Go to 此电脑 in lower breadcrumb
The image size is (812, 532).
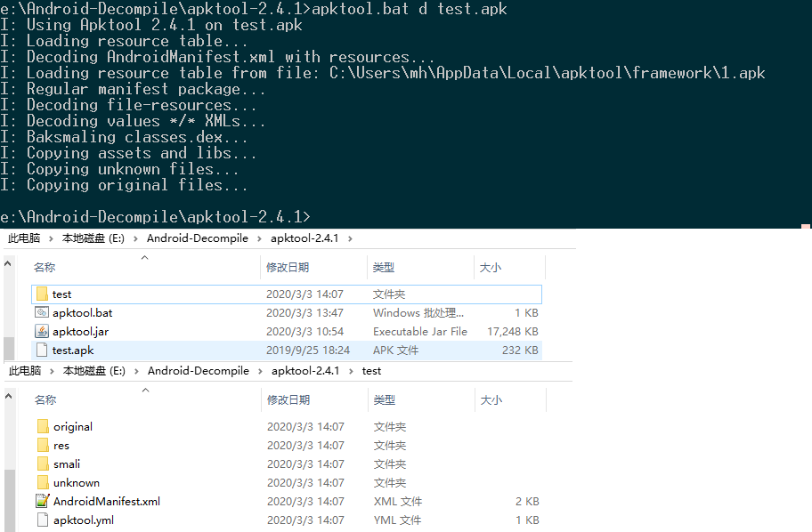[25, 371]
